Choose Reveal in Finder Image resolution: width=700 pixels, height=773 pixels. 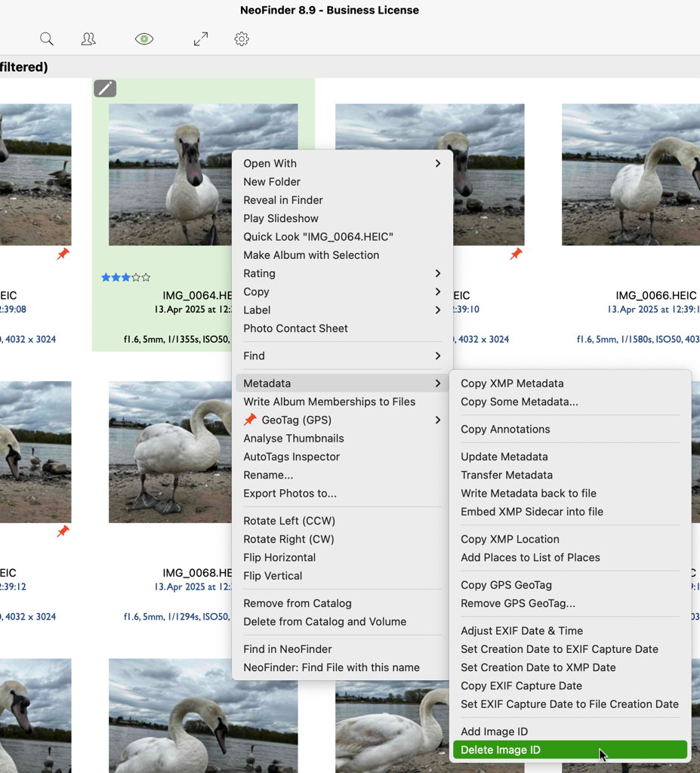(283, 200)
